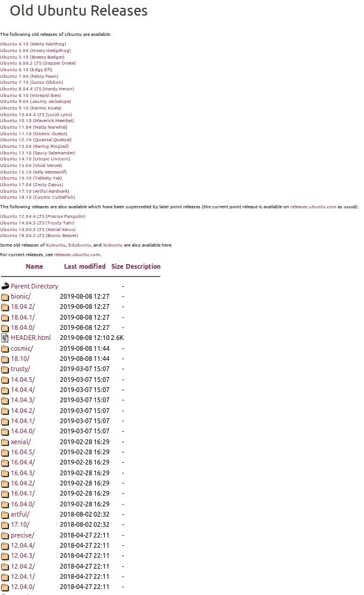This screenshot has height=595, width=364.
Task: Open the 14.04.1/ directory link
Action: 23,421
